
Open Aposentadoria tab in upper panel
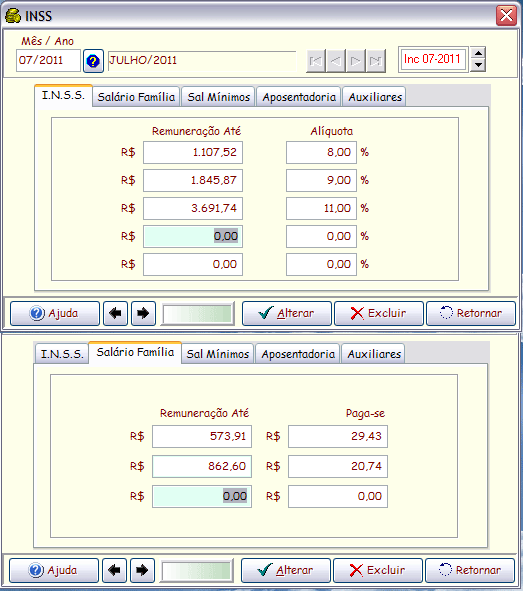point(299,97)
